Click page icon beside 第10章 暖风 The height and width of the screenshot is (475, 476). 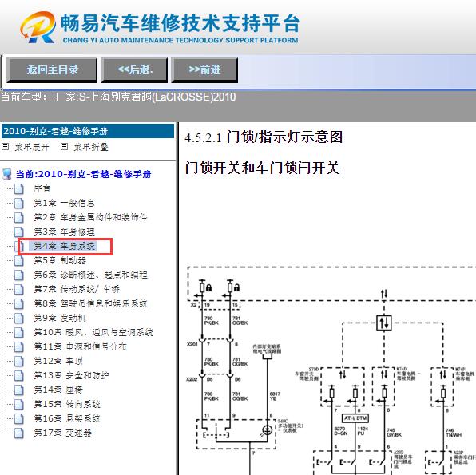[19, 332]
